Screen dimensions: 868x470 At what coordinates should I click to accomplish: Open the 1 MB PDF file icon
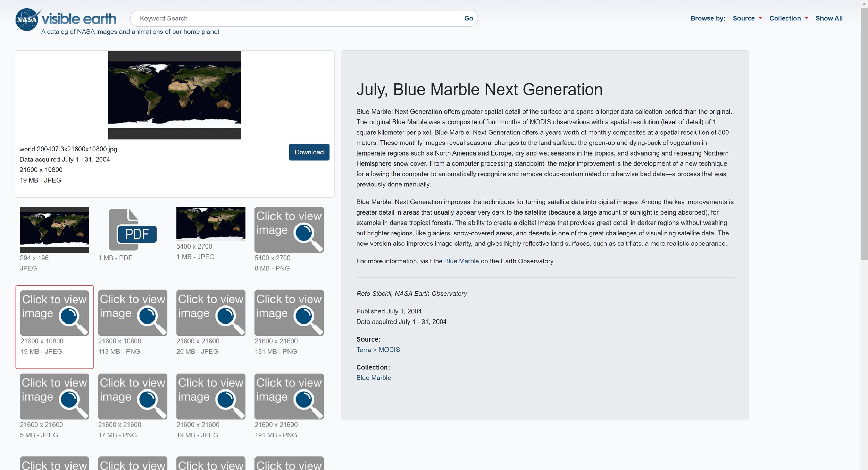[133, 230]
